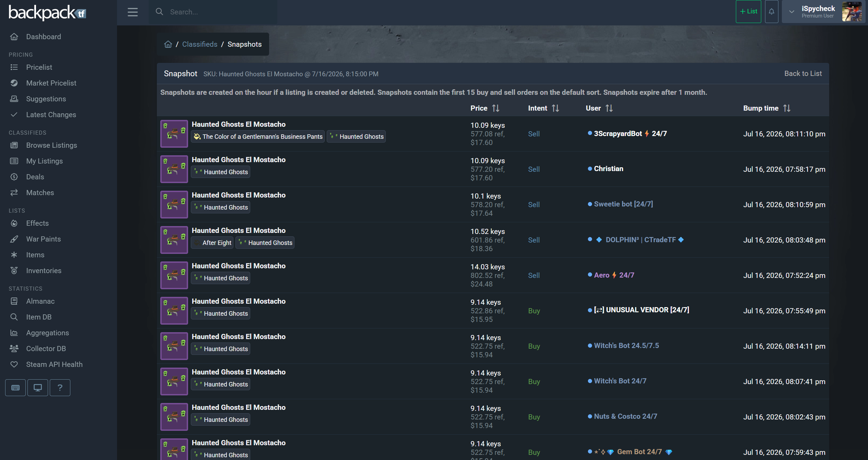Click the monitor display button

pos(38,388)
